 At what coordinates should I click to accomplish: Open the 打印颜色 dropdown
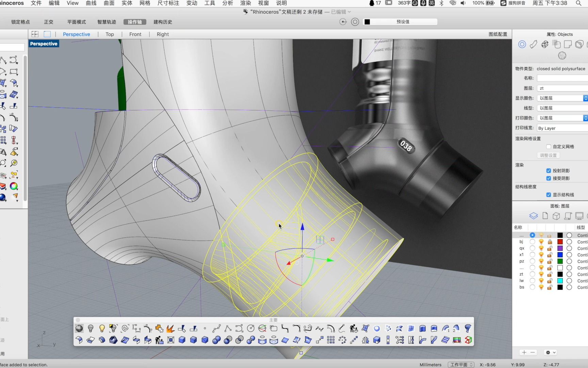pyautogui.click(x=562, y=118)
